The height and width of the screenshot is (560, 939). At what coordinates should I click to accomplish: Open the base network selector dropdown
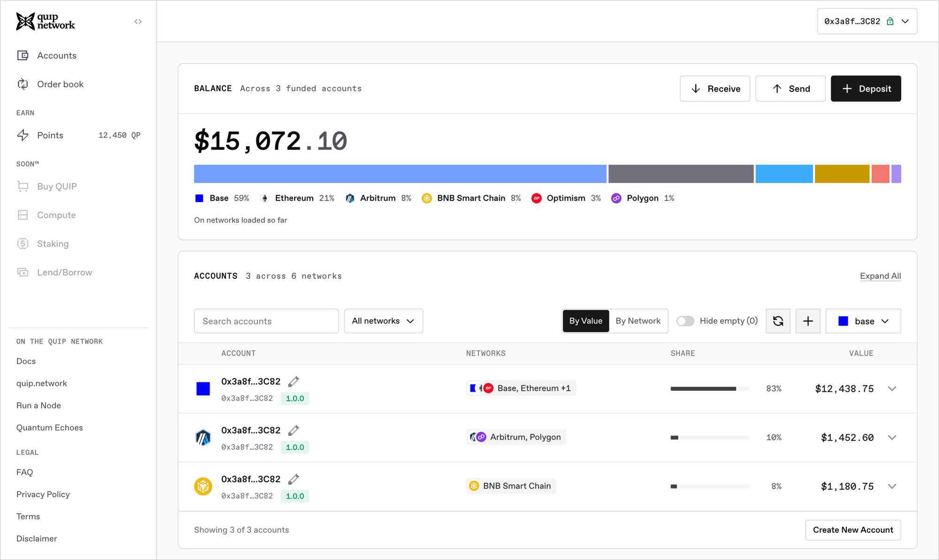(863, 321)
